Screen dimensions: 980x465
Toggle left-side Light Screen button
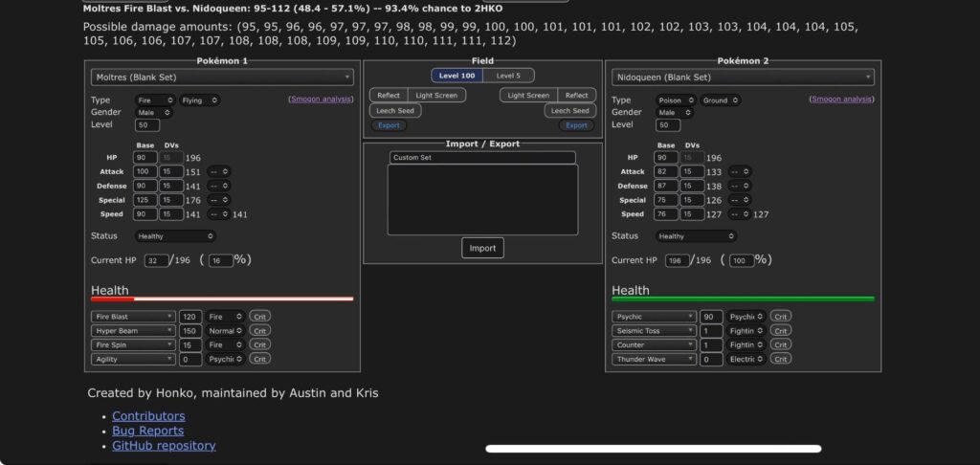pyautogui.click(x=436, y=96)
